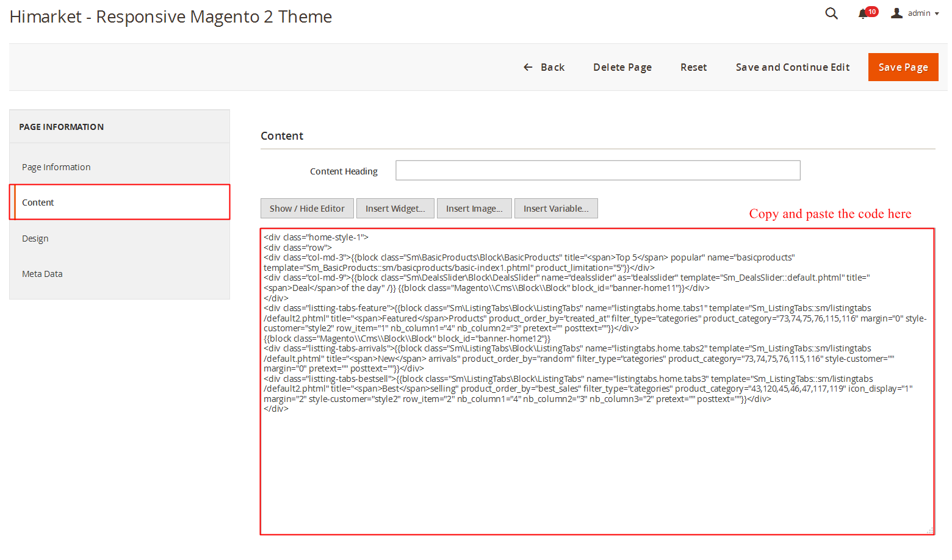
Task: Click the PAGE INFORMATION sidebar heading
Action: pyautogui.click(x=62, y=127)
